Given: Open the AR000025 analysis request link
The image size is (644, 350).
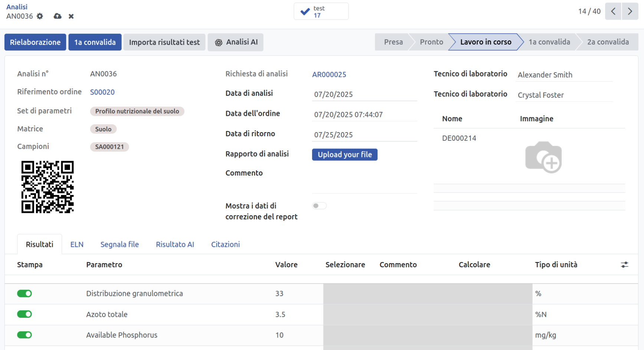Looking at the screenshot, I should coord(329,75).
